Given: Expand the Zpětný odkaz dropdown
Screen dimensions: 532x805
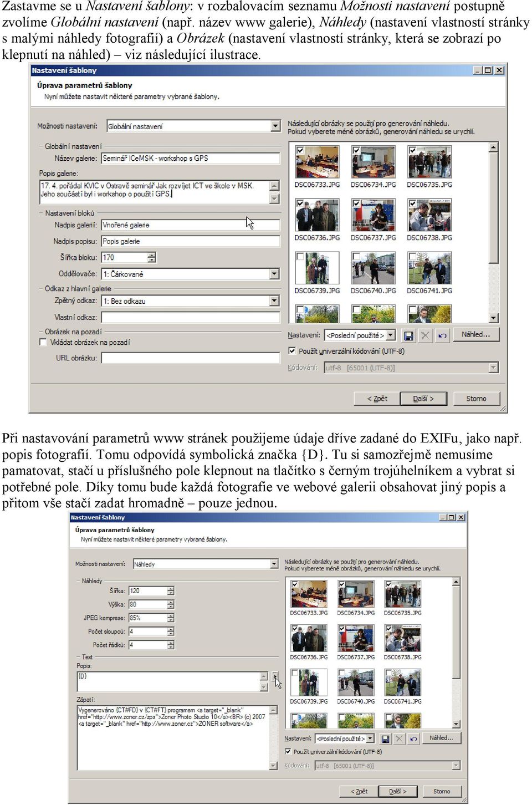Looking at the screenshot, I should pyautogui.click(x=275, y=301).
